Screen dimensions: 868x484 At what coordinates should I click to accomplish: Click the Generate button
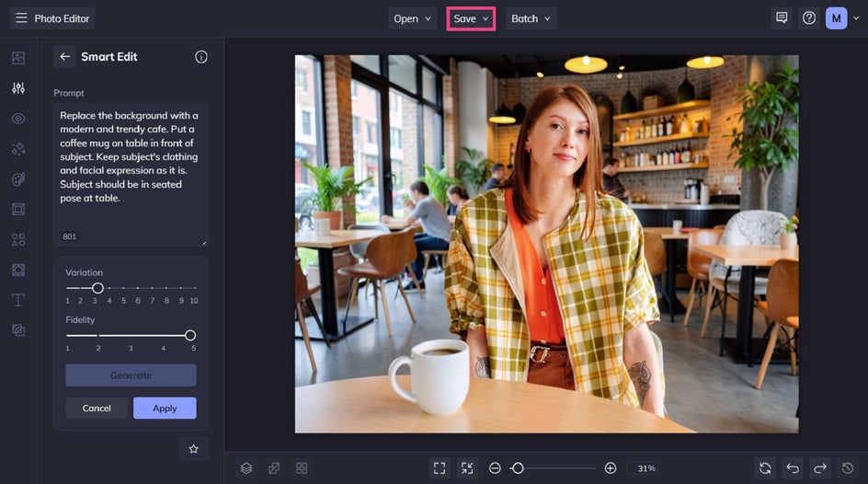[x=131, y=375]
